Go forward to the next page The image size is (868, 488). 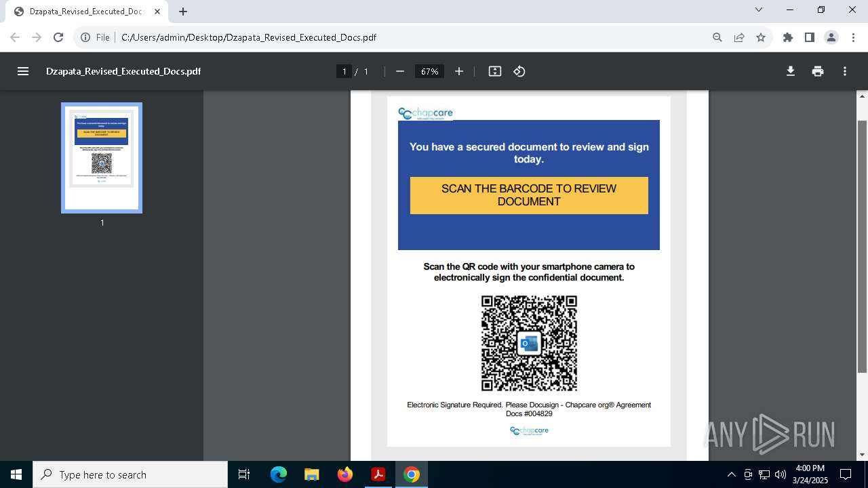point(37,37)
